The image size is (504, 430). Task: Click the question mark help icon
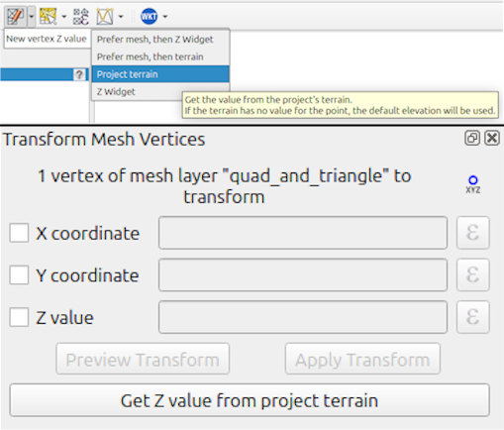point(79,74)
